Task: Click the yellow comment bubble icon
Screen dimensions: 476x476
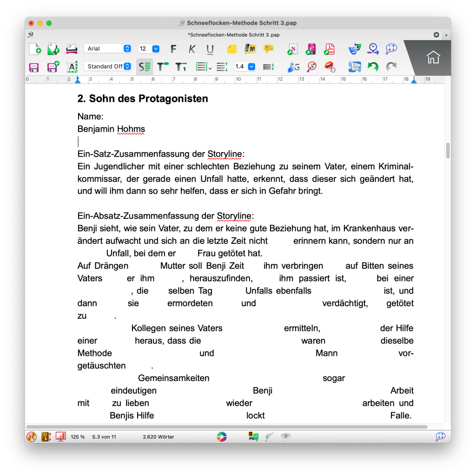Action: pos(268,48)
